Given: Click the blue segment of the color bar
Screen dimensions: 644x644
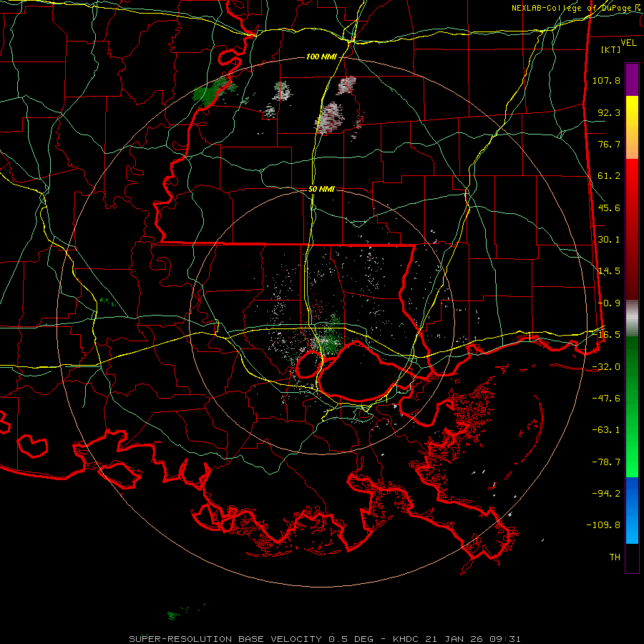Looking at the screenshot, I should [x=632, y=510].
